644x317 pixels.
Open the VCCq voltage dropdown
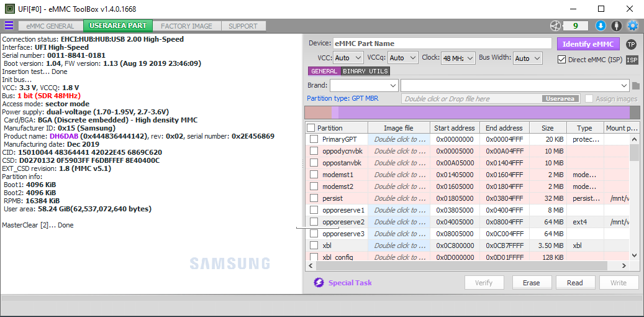coord(402,58)
